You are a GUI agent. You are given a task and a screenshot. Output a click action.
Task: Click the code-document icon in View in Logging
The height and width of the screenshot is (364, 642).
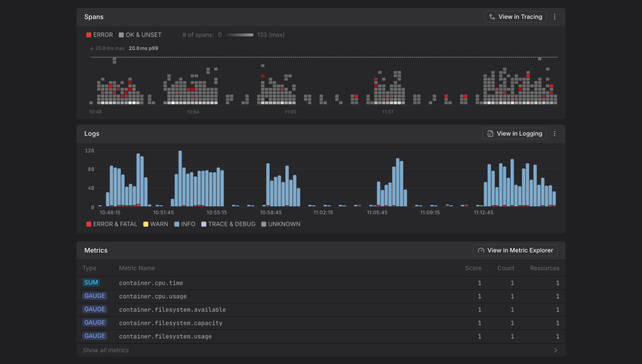coord(490,133)
